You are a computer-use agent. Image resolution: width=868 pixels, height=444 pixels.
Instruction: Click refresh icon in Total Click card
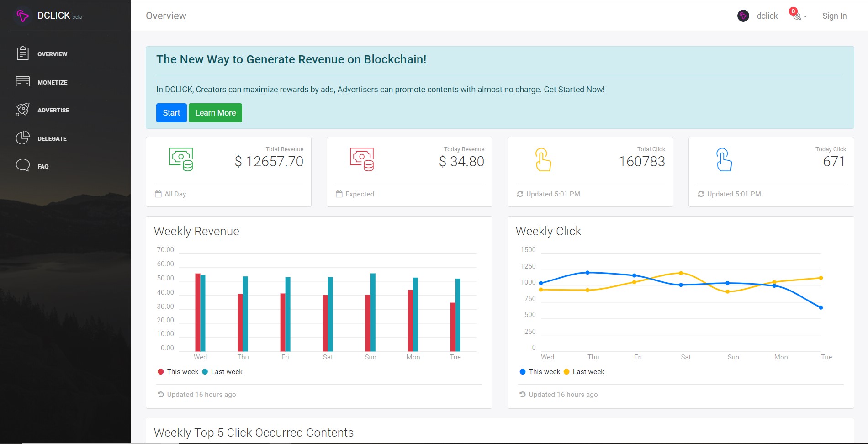pos(520,194)
